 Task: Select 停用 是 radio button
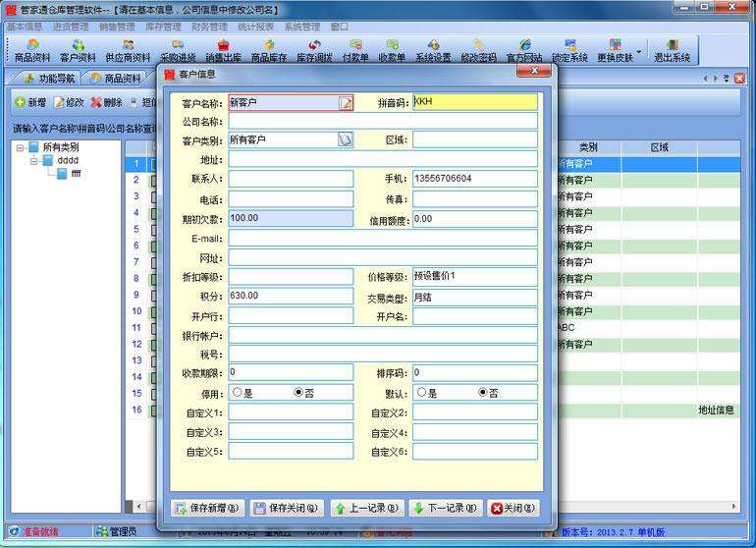tap(237, 392)
